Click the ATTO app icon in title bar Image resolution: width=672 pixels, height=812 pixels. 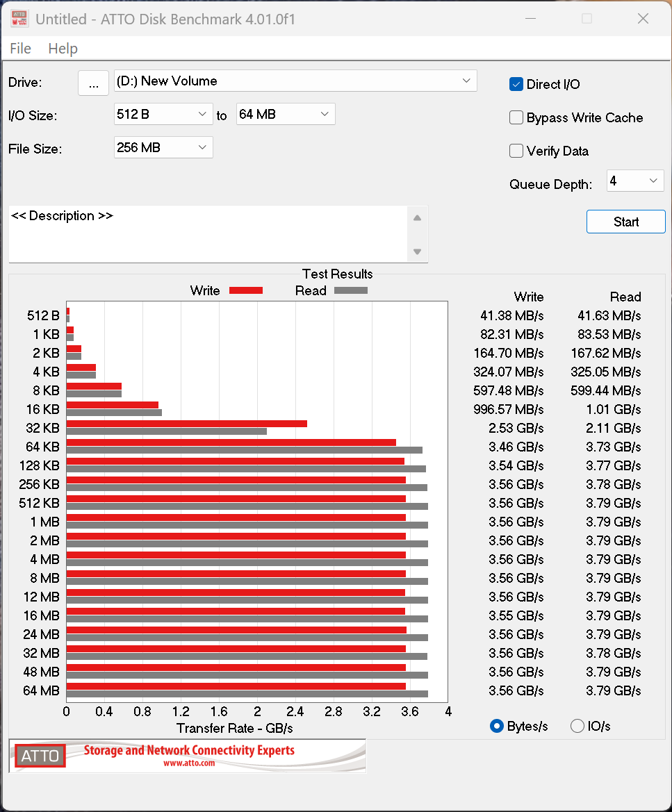pyautogui.click(x=19, y=19)
